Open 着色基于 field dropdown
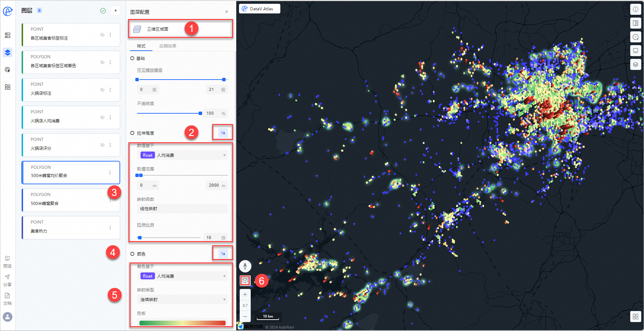This screenshot has width=644, height=331. (183, 276)
